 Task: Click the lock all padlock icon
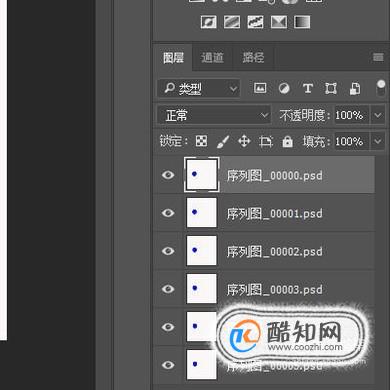tap(287, 141)
